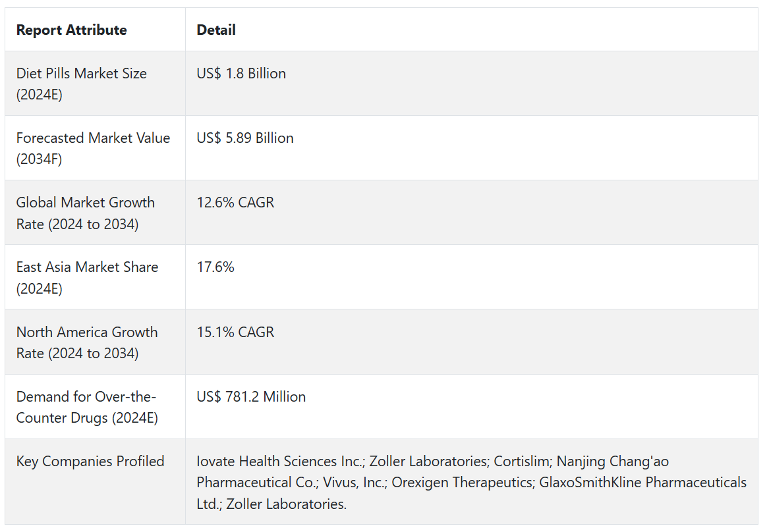Image resolution: width=769 pixels, height=532 pixels.
Task: Select the East Asia Market Share cell
Action: click(x=87, y=277)
